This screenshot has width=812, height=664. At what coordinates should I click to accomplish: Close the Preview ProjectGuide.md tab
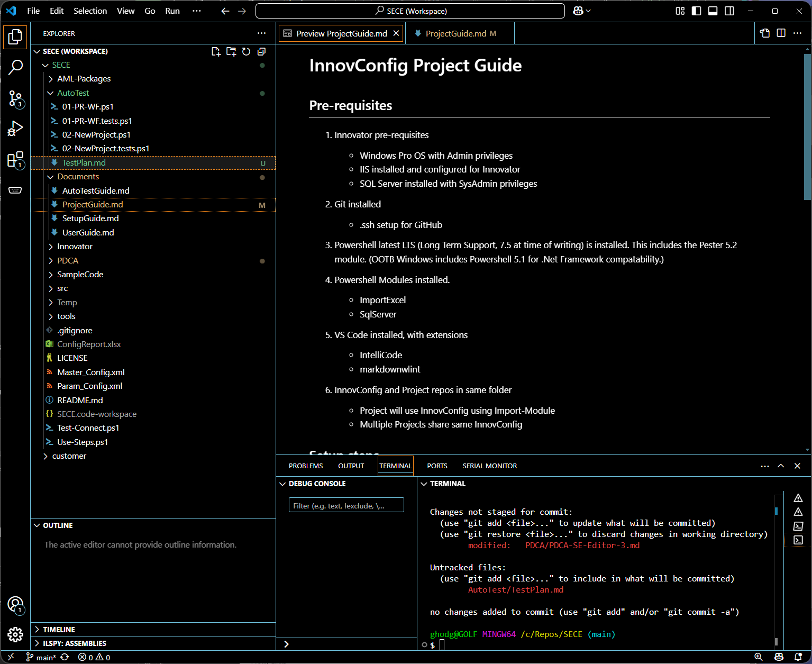coord(396,33)
